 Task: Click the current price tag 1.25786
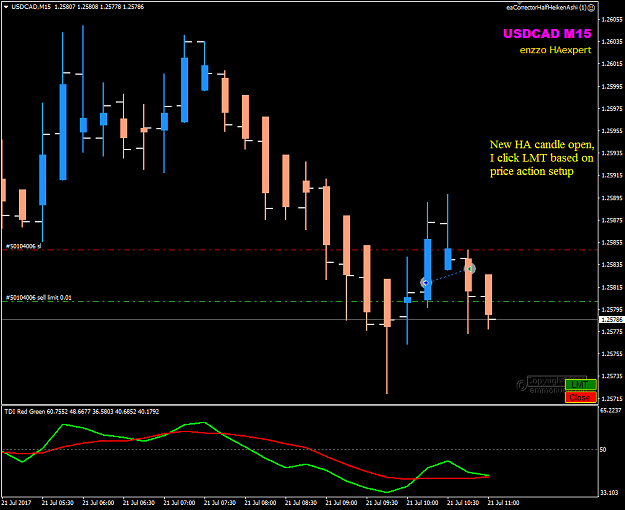coord(611,320)
